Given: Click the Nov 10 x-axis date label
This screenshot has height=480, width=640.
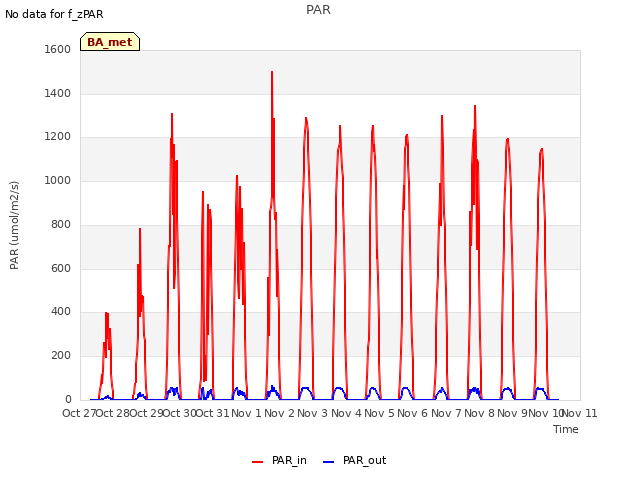Looking at the screenshot, I should 546,413.
